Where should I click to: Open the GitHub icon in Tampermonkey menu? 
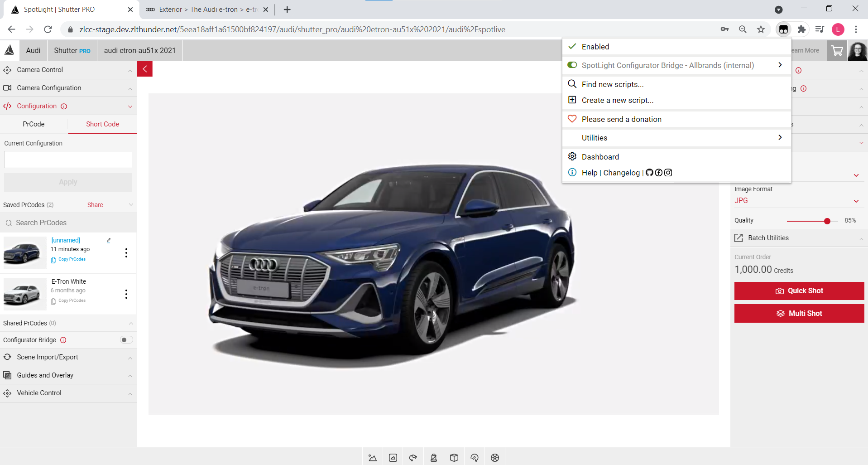pyautogui.click(x=649, y=173)
